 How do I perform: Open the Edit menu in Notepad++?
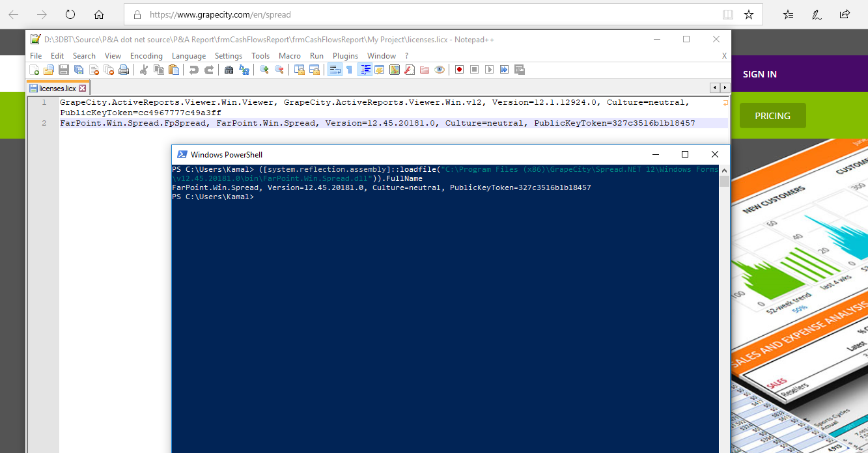[57, 56]
